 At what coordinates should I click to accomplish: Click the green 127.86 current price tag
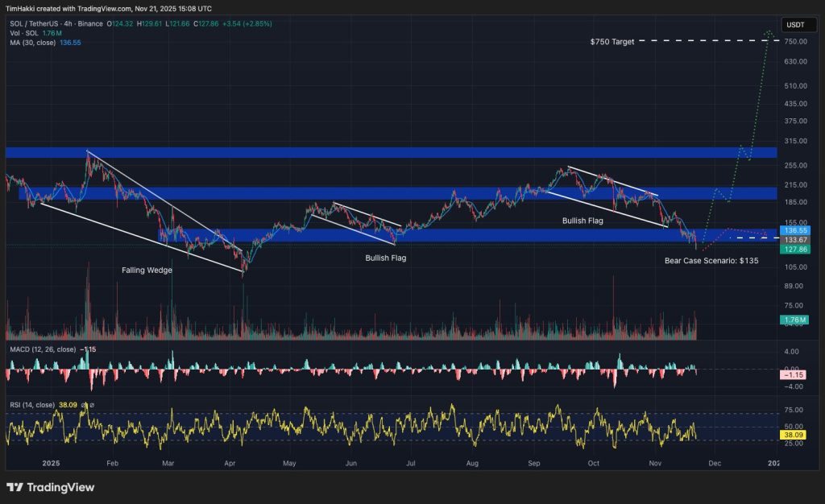coord(795,250)
